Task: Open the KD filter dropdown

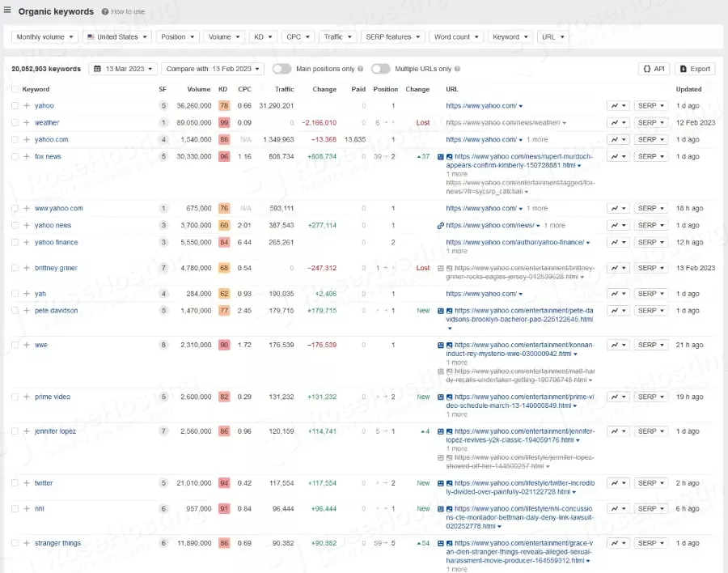Action: [263, 36]
